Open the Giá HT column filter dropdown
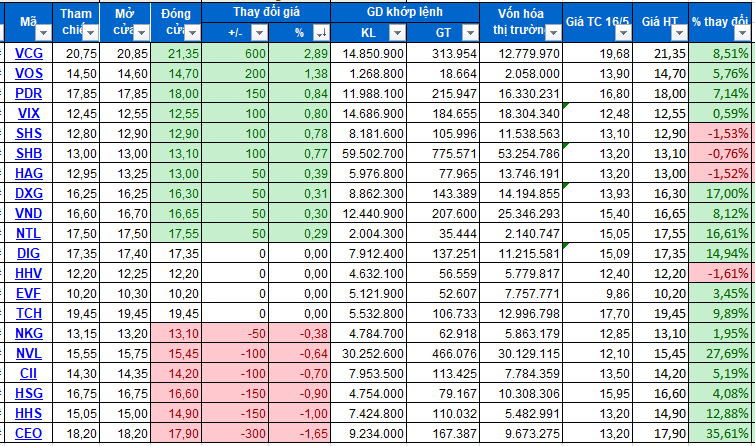The image size is (755, 446). 679,33
